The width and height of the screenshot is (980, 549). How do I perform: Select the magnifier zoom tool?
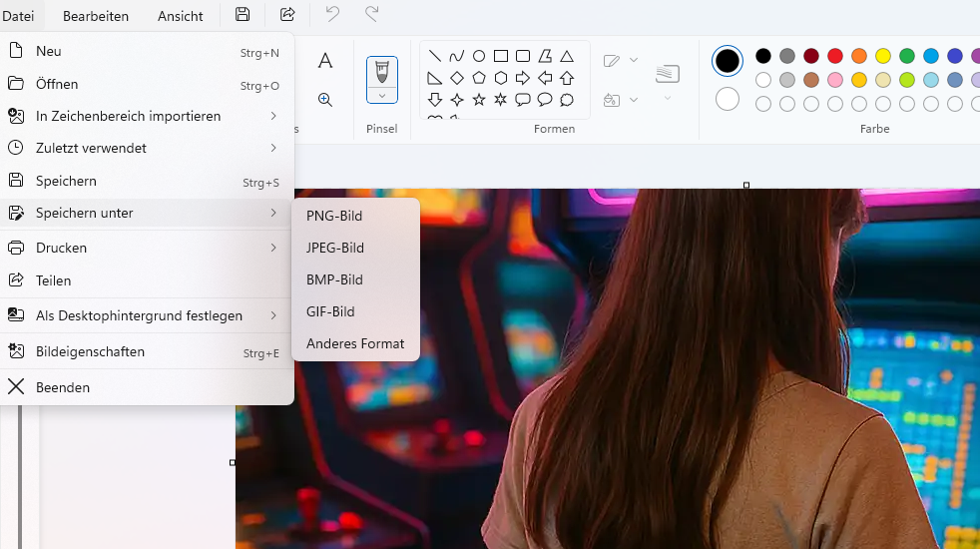pyautogui.click(x=325, y=100)
